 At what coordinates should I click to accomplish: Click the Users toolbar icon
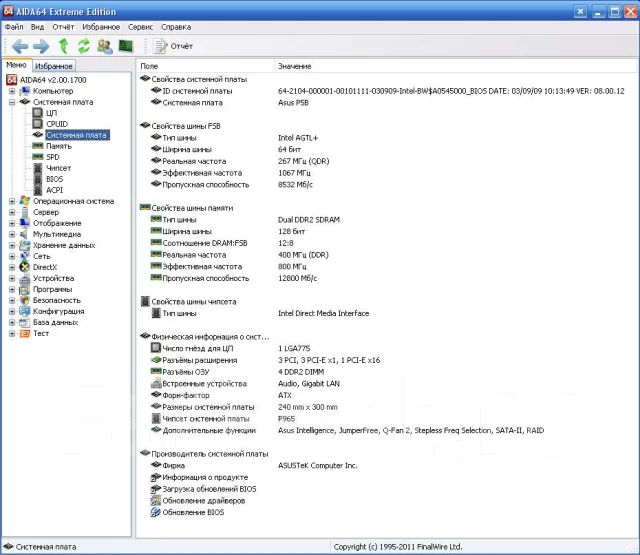click(x=104, y=46)
